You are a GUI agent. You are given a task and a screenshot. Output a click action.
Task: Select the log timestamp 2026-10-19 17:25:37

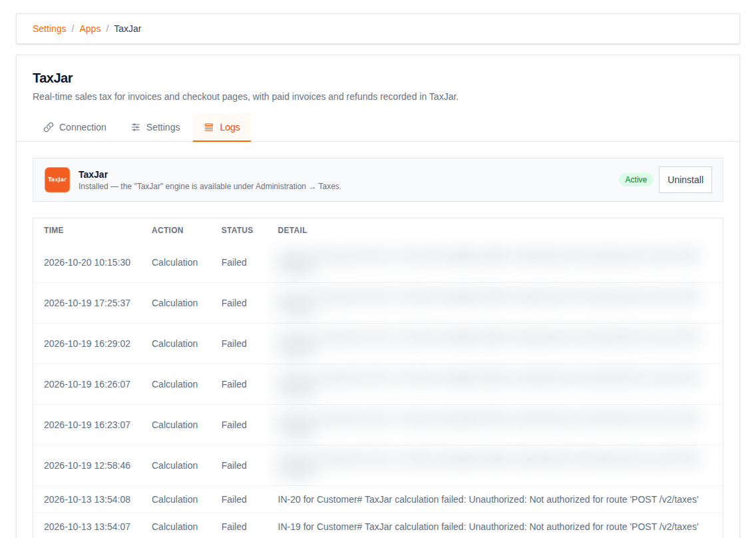87,303
